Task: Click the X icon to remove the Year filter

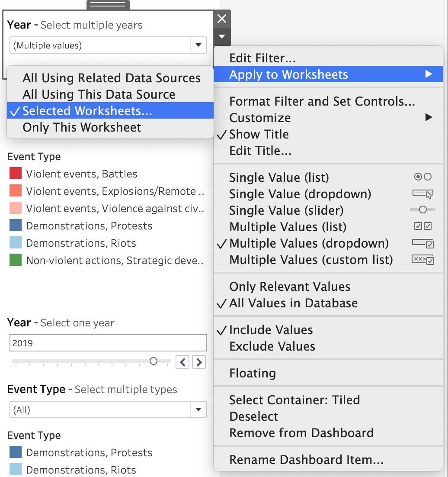Action: pos(221,19)
